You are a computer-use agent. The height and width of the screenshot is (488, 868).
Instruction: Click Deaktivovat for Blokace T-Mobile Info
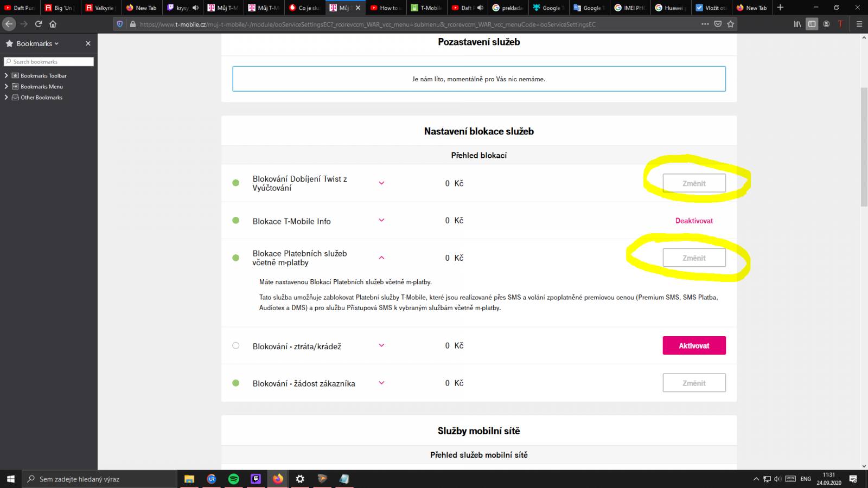coord(694,221)
